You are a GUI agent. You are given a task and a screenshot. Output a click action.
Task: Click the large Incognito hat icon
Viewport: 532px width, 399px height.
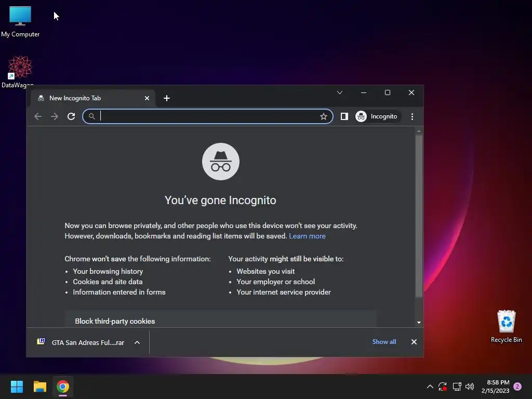pos(220,162)
